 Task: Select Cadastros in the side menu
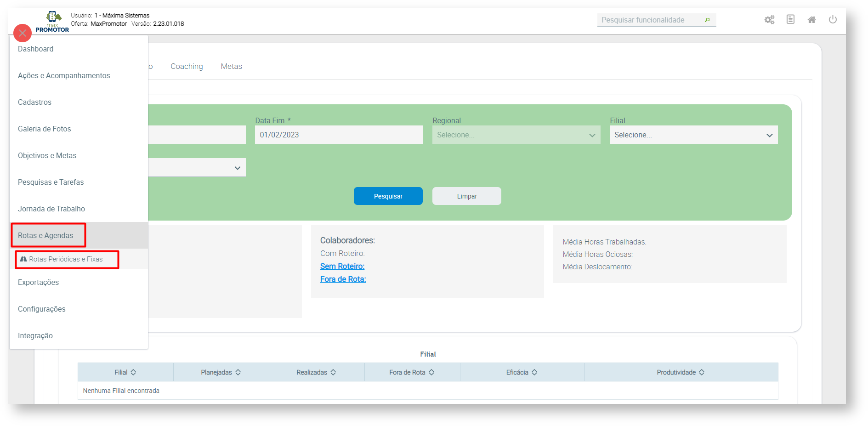pos(79,102)
